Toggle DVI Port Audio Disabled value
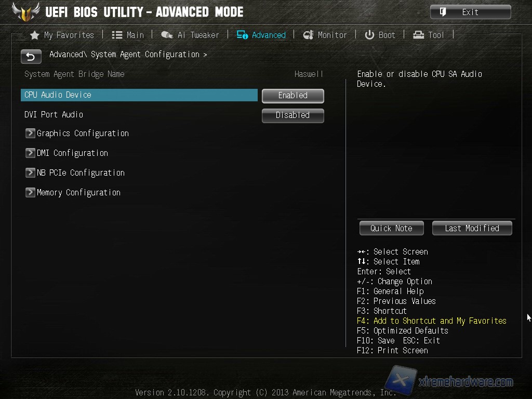Image resolution: width=532 pixels, height=399 pixels. tap(293, 115)
